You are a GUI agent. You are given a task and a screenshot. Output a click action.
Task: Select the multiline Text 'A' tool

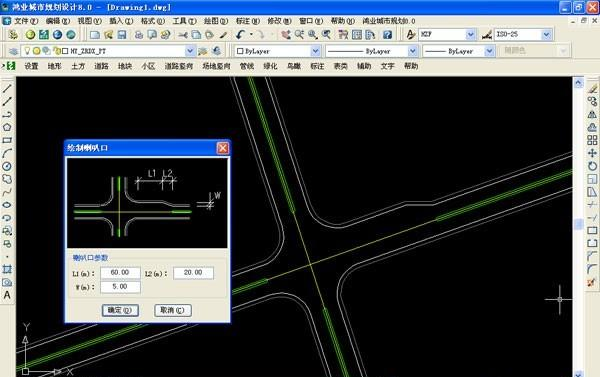coord(7,295)
